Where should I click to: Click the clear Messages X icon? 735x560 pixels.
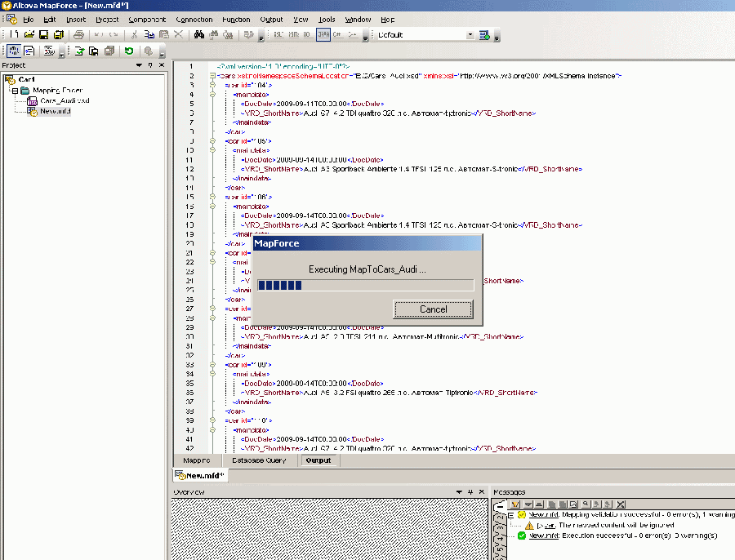[621, 504]
